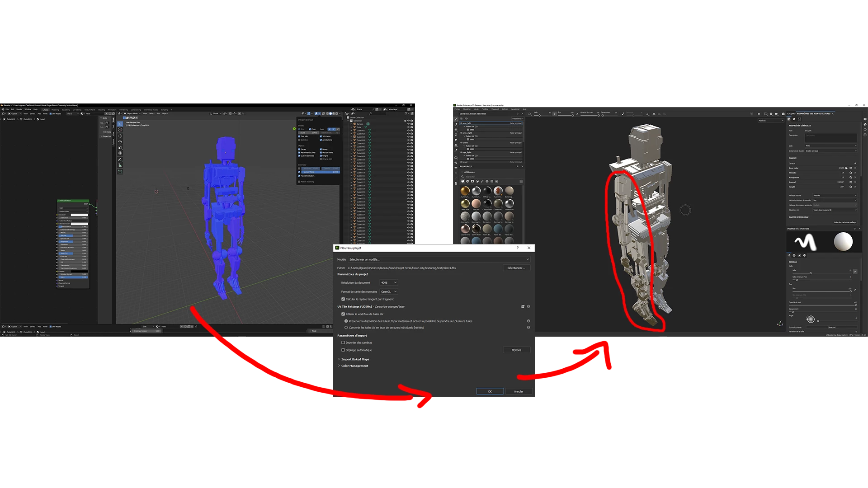
Task: Select Blender's Move tool in viewport toolbar
Action: (x=120, y=136)
